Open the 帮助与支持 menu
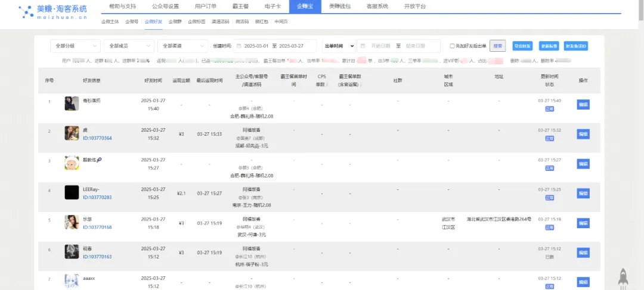Image resolution: width=644 pixels, height=290 pixels. click(x=122, y=7)
